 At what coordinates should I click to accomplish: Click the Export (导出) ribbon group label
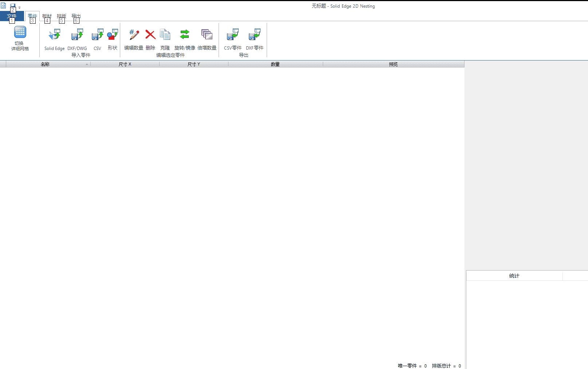(244, 55)
